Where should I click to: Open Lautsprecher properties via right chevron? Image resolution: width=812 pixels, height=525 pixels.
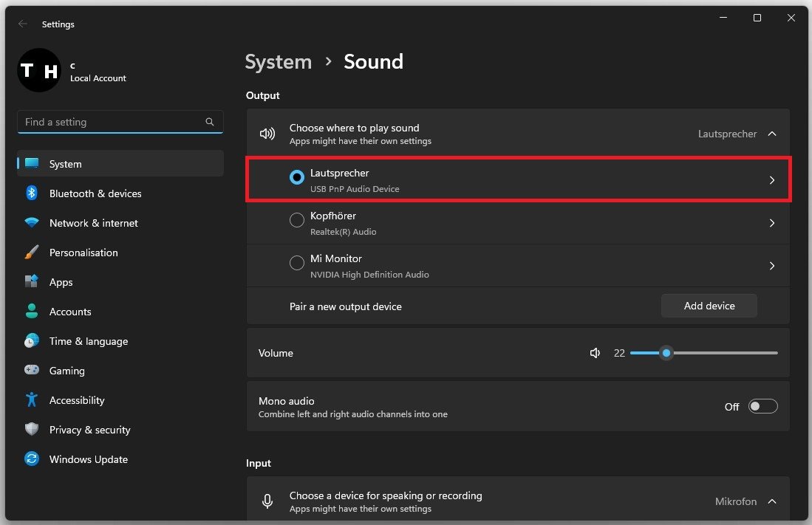pos(772,180)
